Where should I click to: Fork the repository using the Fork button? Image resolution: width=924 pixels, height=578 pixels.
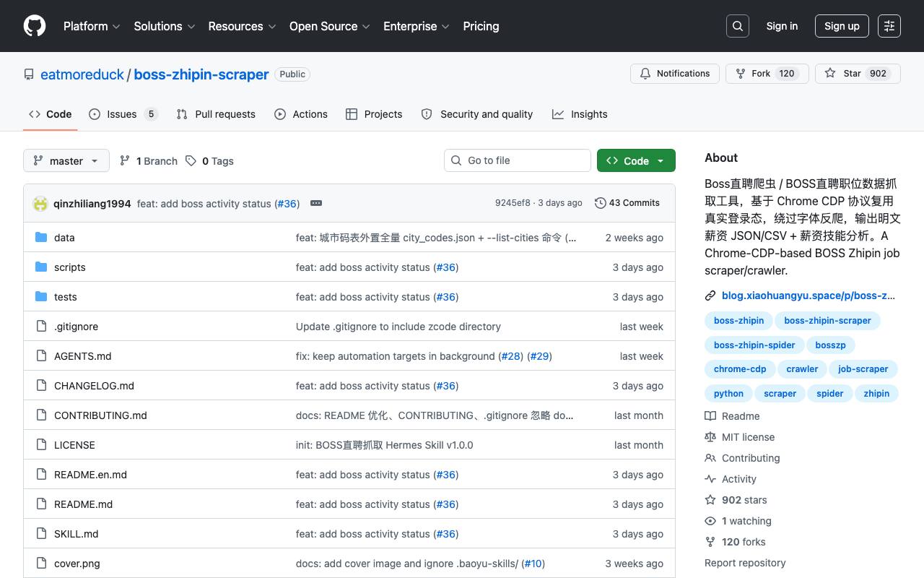coord(767,74)
